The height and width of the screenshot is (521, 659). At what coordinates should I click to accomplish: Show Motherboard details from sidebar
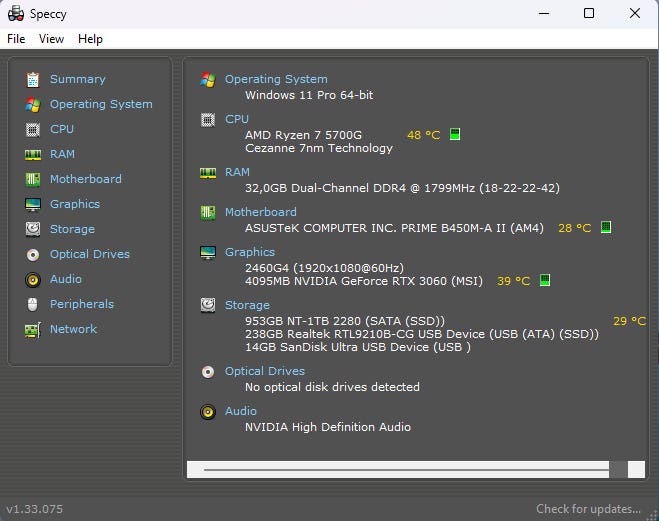click(x=86, y=179)
